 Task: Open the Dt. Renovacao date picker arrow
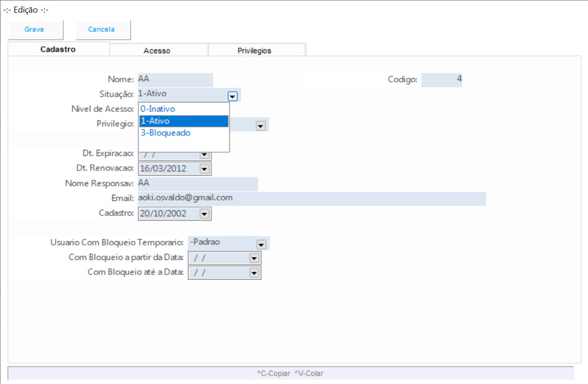coord(204,169)
